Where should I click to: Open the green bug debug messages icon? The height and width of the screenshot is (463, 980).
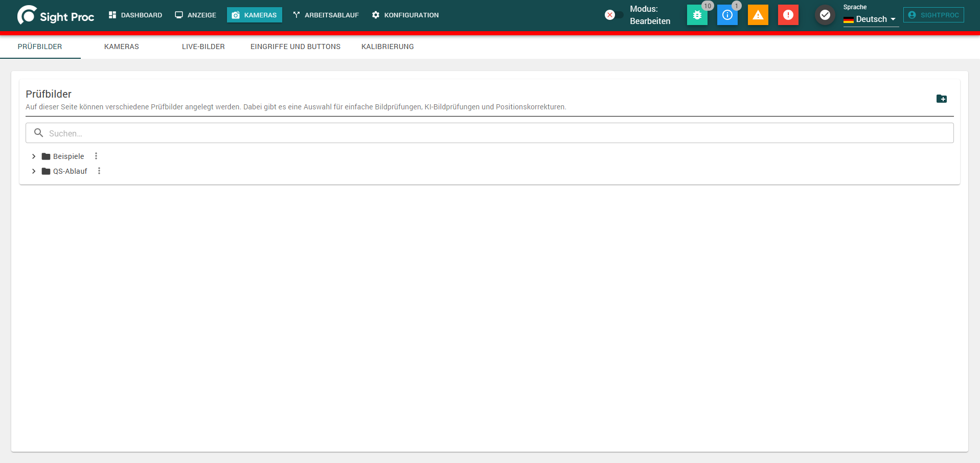[697, 15]
